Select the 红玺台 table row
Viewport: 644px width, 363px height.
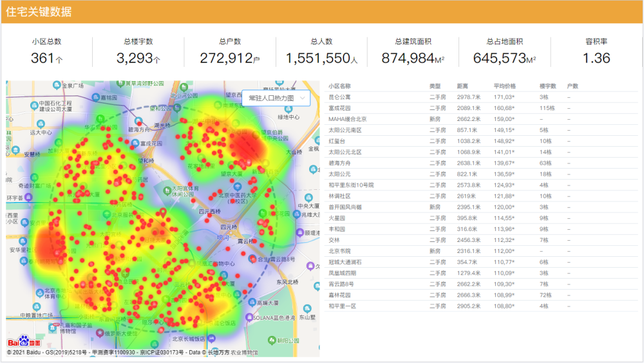pos(481,141)
